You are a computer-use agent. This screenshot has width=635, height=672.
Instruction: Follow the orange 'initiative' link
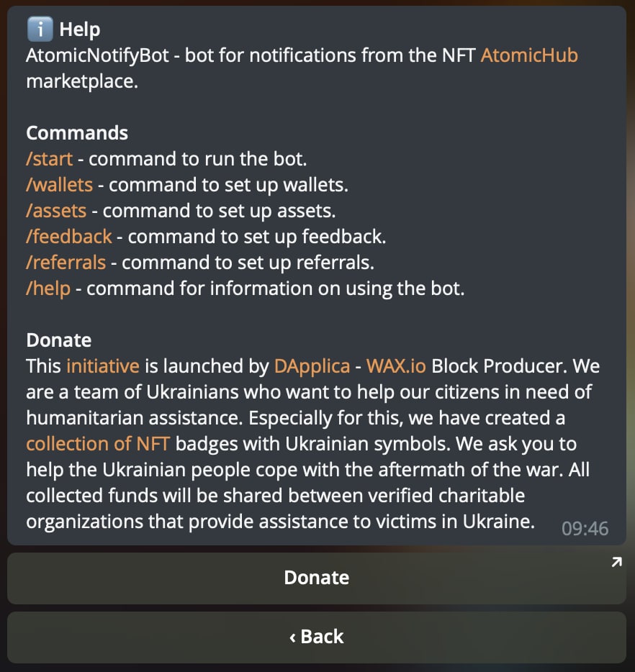coord(103,366)
